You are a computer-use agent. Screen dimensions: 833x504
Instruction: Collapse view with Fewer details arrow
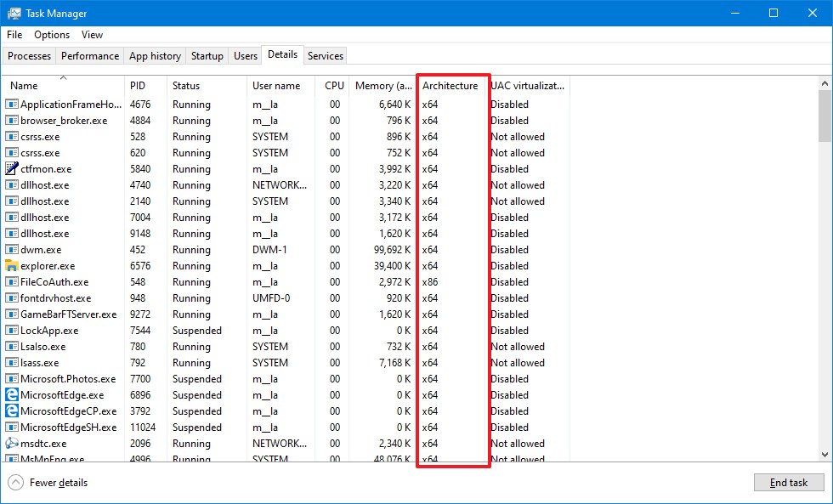[x=16, y=483]
